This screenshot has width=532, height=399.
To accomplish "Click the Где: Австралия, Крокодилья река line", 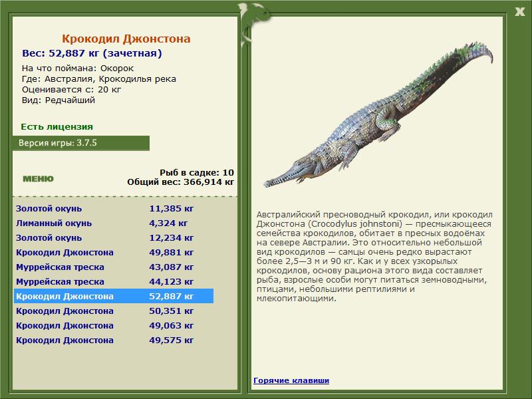I will click(x=98, y=79).
